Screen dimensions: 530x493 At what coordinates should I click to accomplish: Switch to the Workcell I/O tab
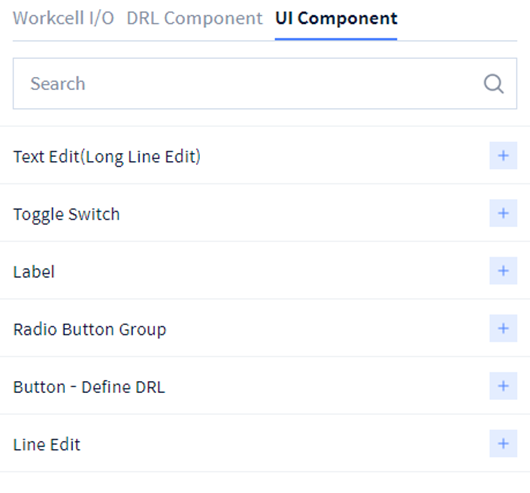(x=63, y=18)
